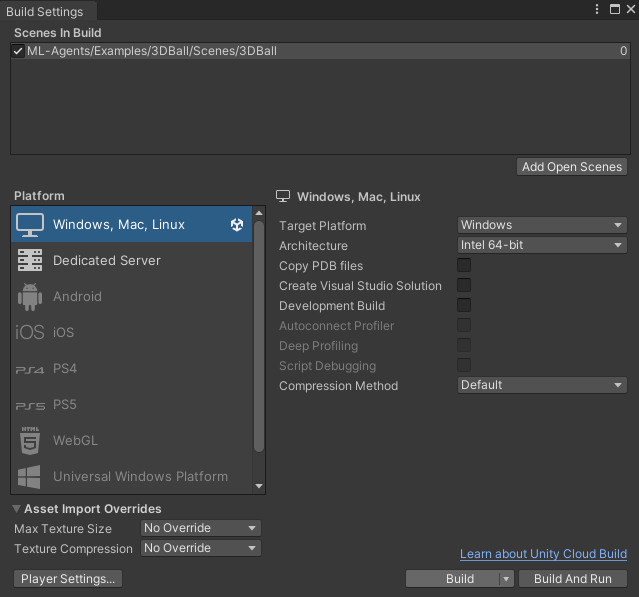Select iOS platform entry

point(132,332)
